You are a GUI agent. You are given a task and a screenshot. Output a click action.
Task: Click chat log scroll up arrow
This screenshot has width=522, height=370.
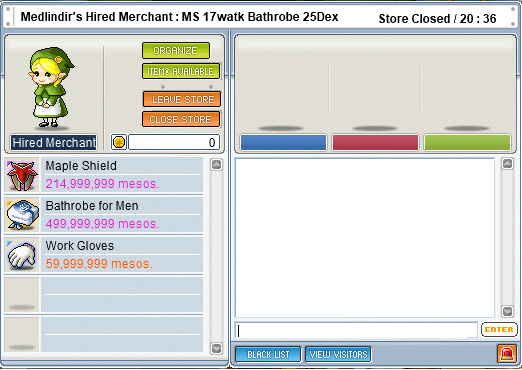(507, 164)
